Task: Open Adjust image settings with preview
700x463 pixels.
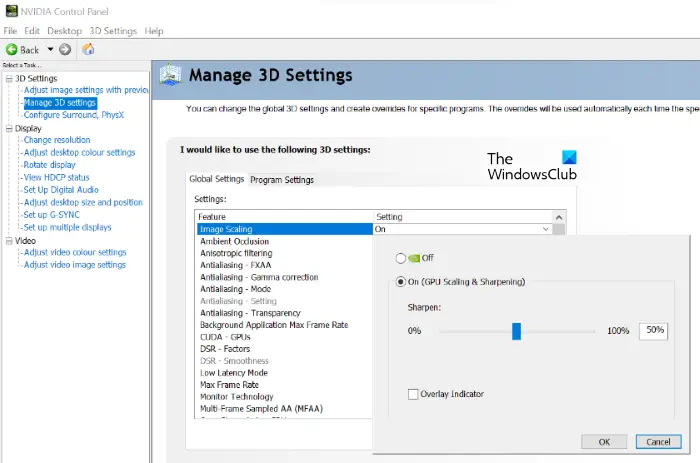Action: coord(86,90)
